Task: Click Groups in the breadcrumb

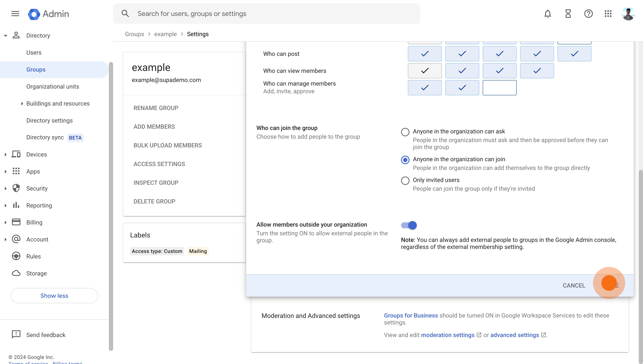Action: (134, 34)
